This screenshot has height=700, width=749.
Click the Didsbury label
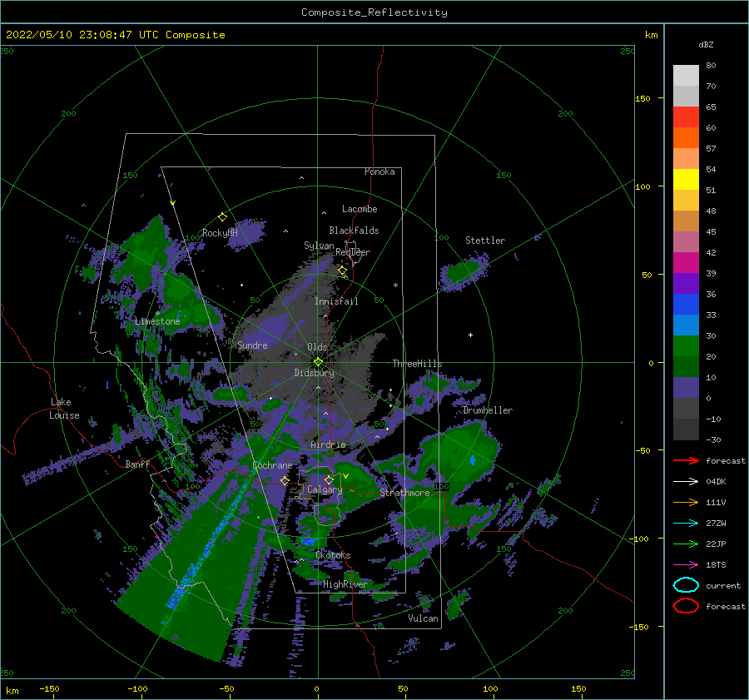coord(314,373)
